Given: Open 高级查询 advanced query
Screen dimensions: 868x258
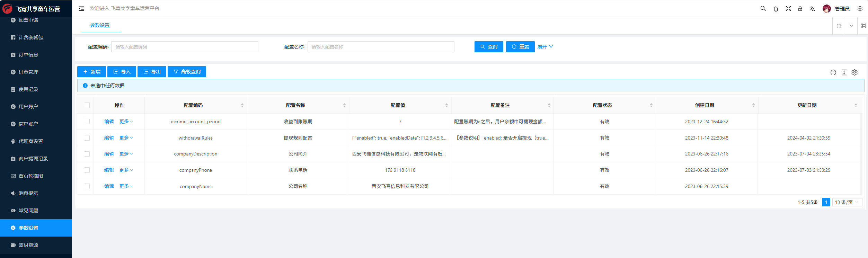Looking at the screenshot, I should (x=187, y=72).
